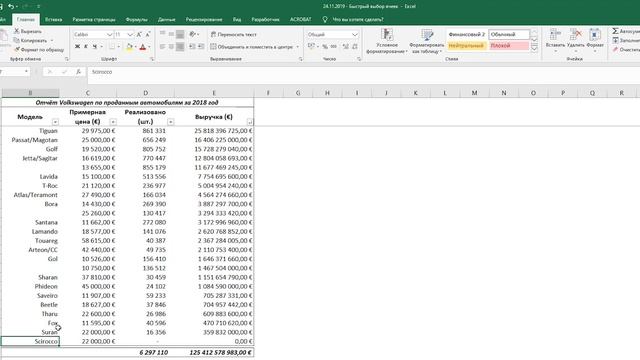This screenshot has height=360, width=640.
Task: Toggle right horizontal alignment
Action: point(180,47)
